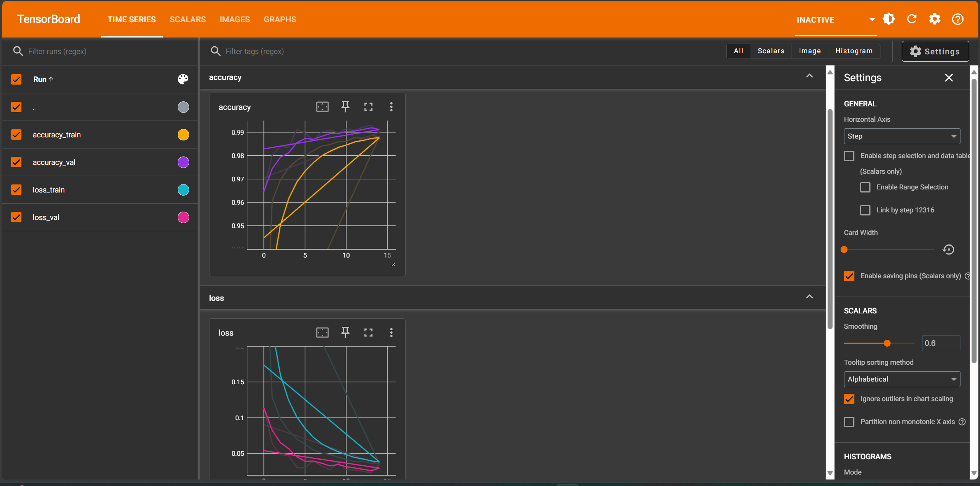Toggle light/dark mode
The width and height of the screenshot is (980, 486).
(888, 19)
